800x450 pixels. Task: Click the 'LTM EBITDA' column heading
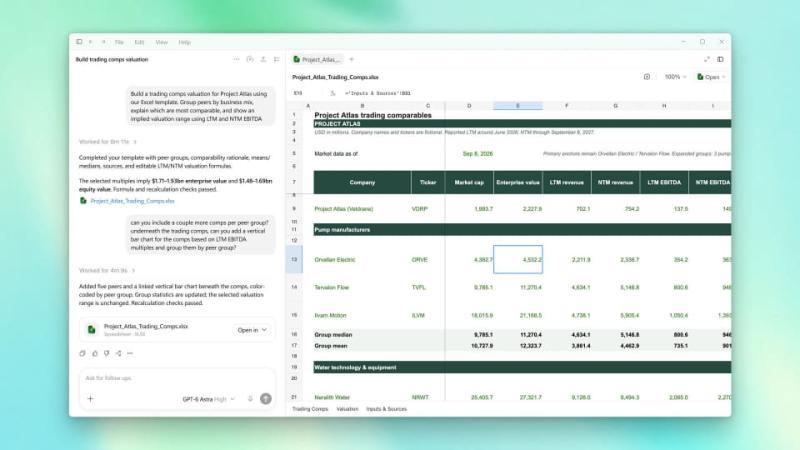[664, 182]
